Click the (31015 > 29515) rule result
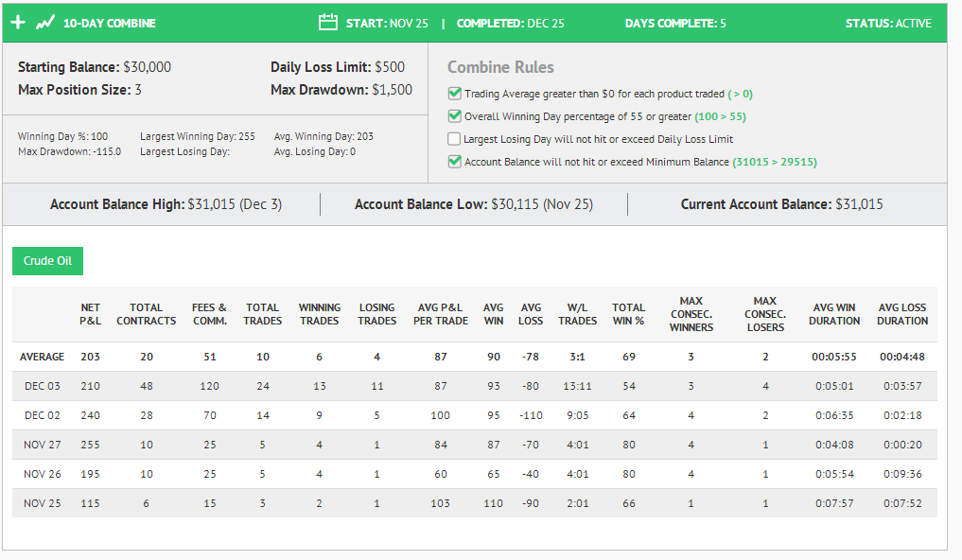Viewport: 962px width, 560px height. tap(775, 162)
